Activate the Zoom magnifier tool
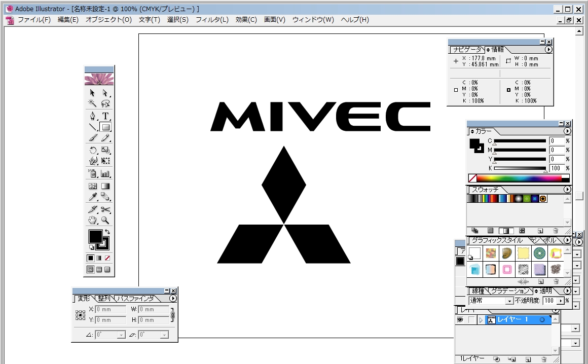The image size is (588, 364). pos(105,220)
